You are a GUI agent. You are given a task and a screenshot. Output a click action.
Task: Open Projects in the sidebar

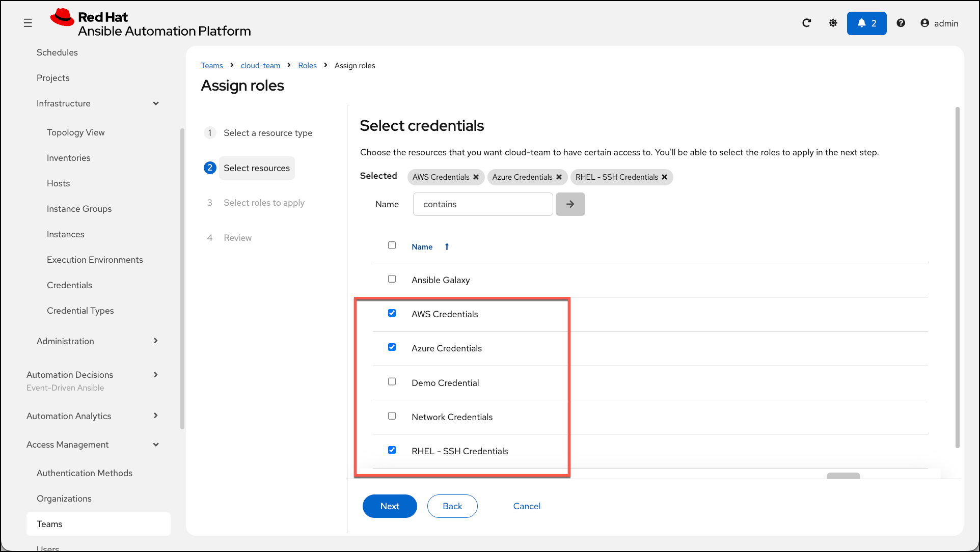click(53, 78)
